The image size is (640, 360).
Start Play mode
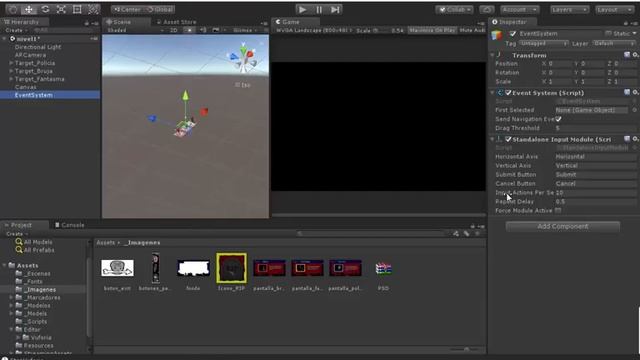(x=302, y=9)
